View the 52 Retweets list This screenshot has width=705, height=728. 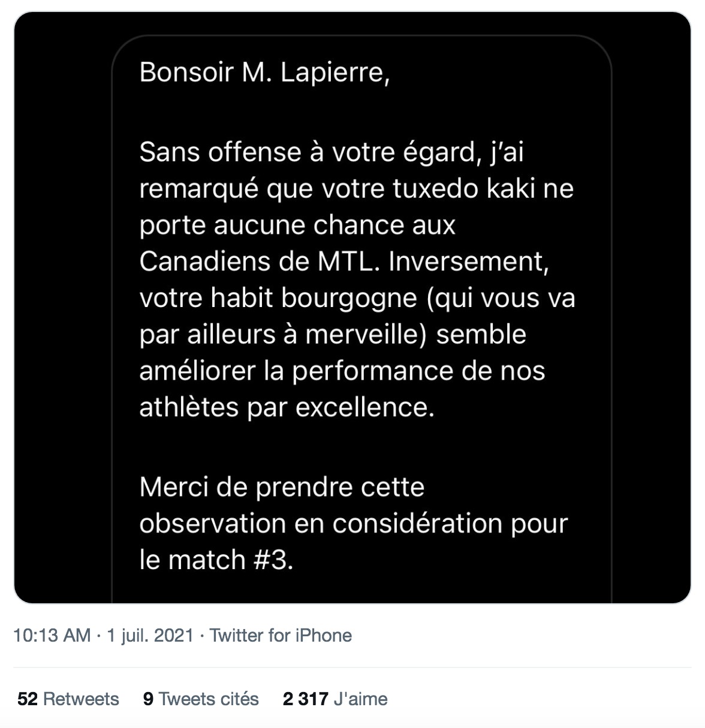point(68,699)
